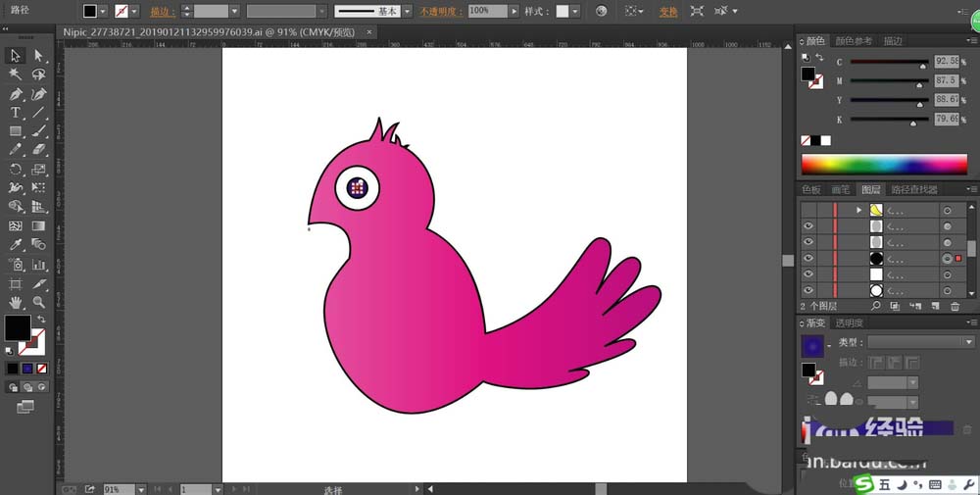980x495 pixels.
Task: Open Recolor Artwork wheel in control bar
Action: point(602,11)
